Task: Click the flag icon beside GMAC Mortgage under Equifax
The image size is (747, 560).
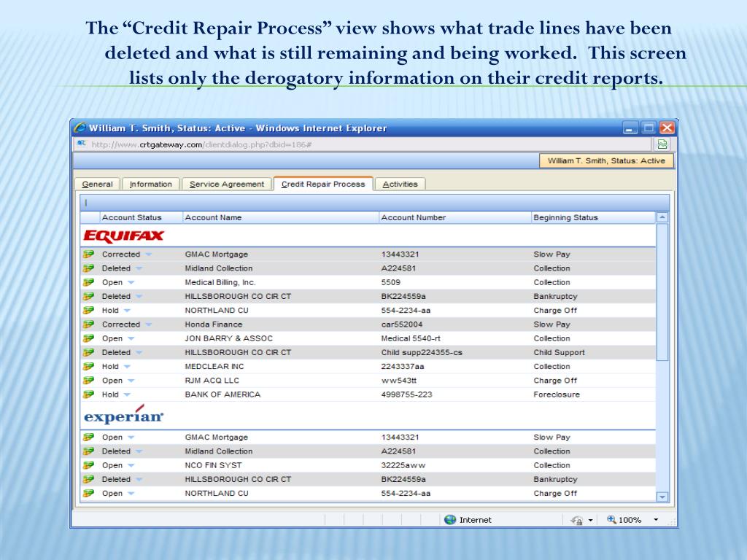Action: (x=88, y=254)
